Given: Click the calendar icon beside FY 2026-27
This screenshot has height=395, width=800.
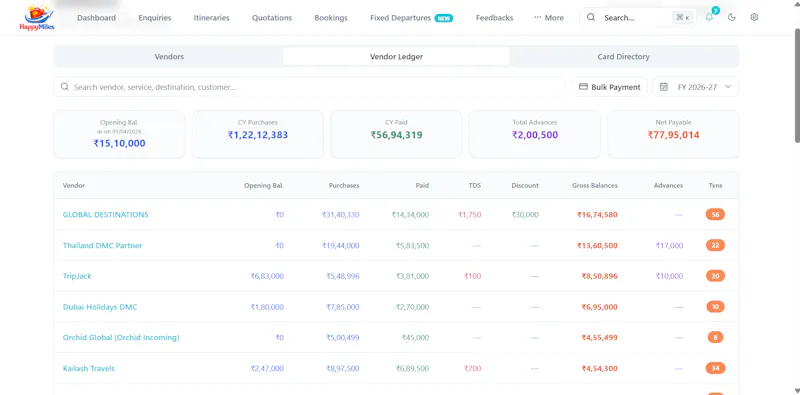Looking at the screenshot, I should tap(664, 87).
